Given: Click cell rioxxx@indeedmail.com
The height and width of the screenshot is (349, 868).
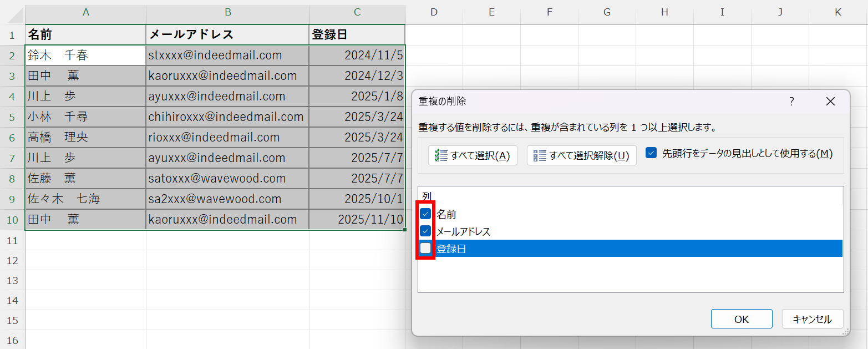Looking at the screenshot, I should tap(228, 138).
